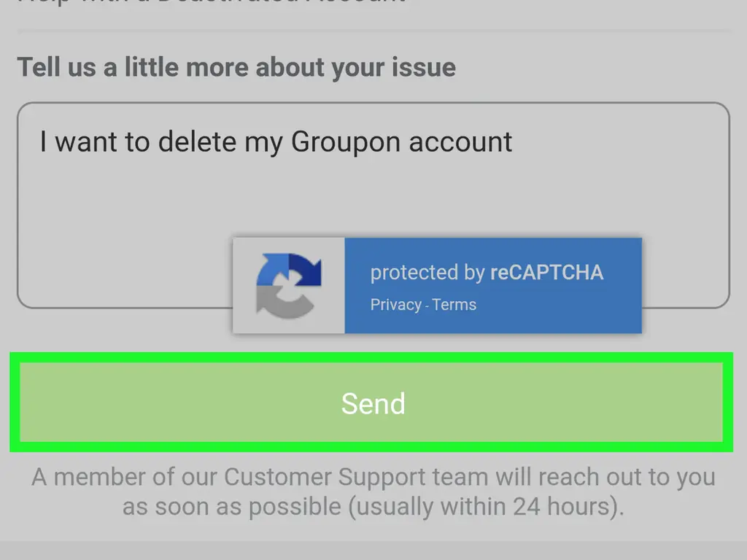Click the blue reCAPTCHA badge
Viewport: 747px width, 560px height.
point(492,284)
